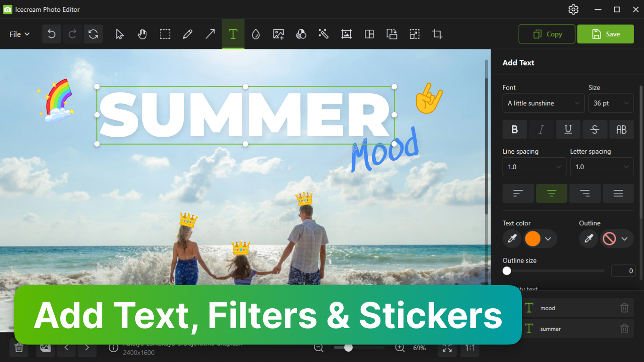644x362 pixels.
Task: Toggle Underline text formatting
Action: click(x=568, y=130)
